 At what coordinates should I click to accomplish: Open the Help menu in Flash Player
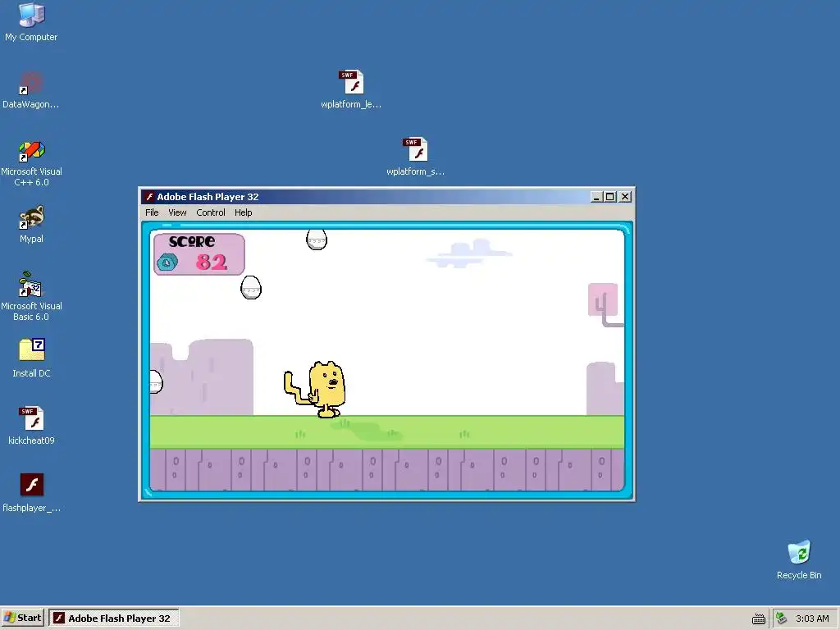click(243, 212)
